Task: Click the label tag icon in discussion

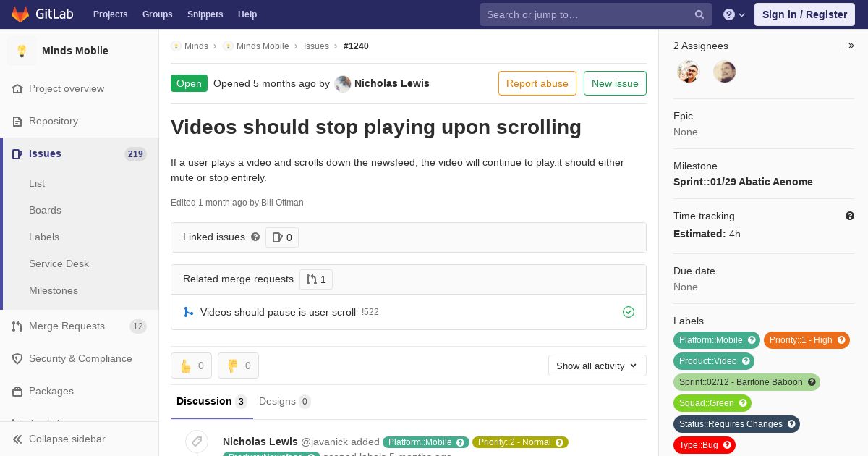Action: click(197, 442)
